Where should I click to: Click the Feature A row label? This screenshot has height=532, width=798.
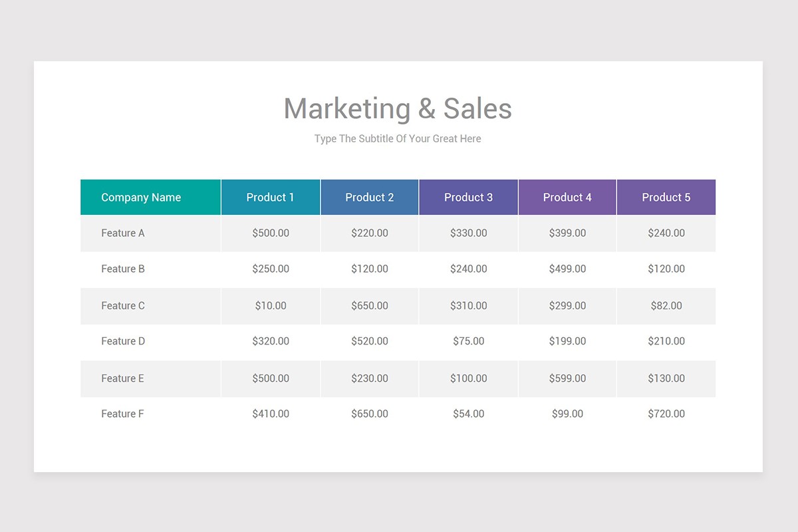point(123,233)
